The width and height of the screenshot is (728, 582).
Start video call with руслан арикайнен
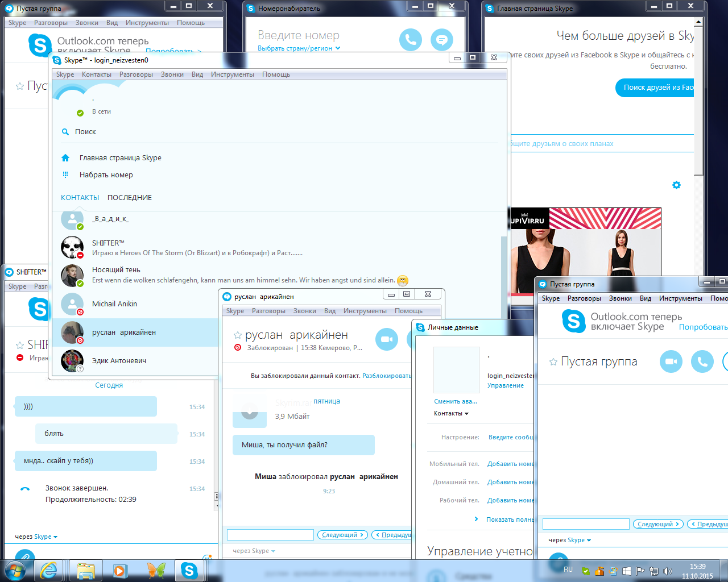387,339
